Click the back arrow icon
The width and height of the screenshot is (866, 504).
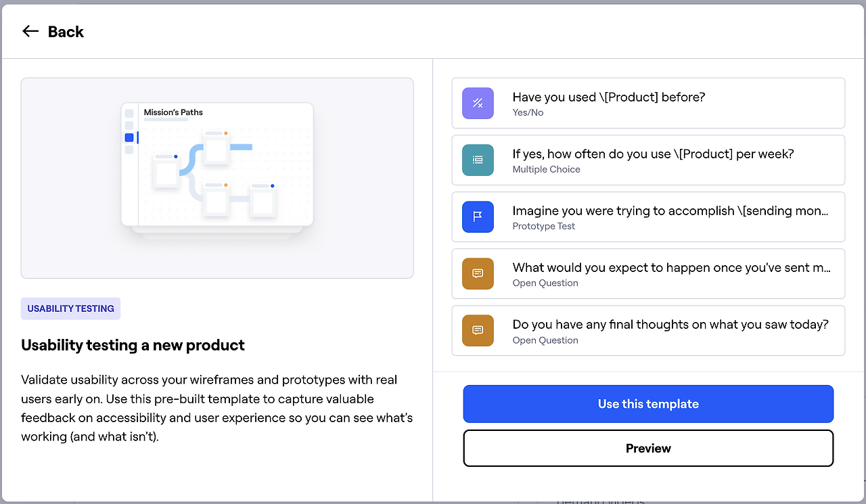click(x=30, y=31)
